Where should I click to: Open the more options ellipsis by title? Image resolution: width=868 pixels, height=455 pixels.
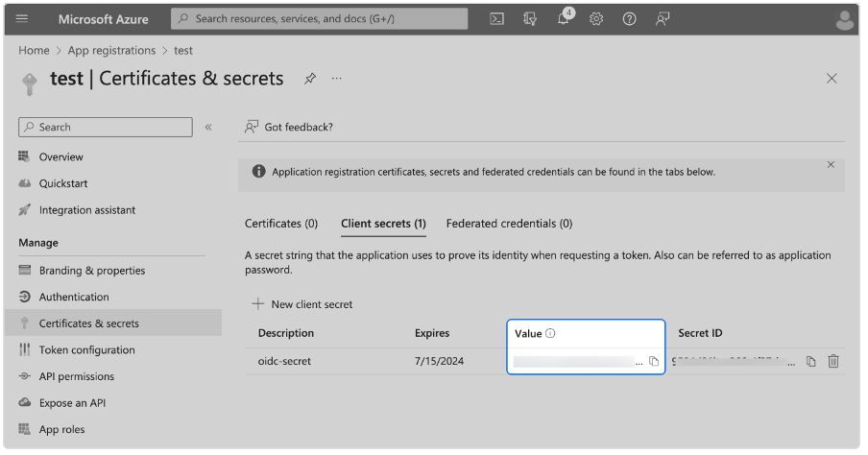(337, 79)
